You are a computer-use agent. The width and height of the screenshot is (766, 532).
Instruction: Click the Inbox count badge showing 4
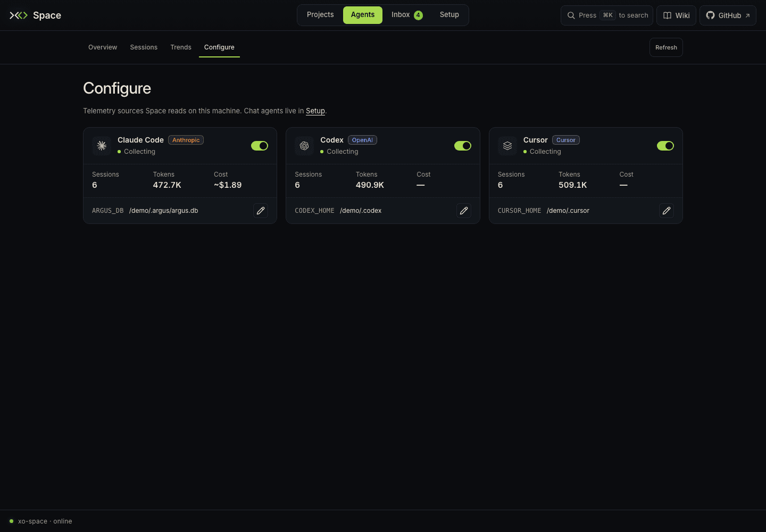coord(419,15)
